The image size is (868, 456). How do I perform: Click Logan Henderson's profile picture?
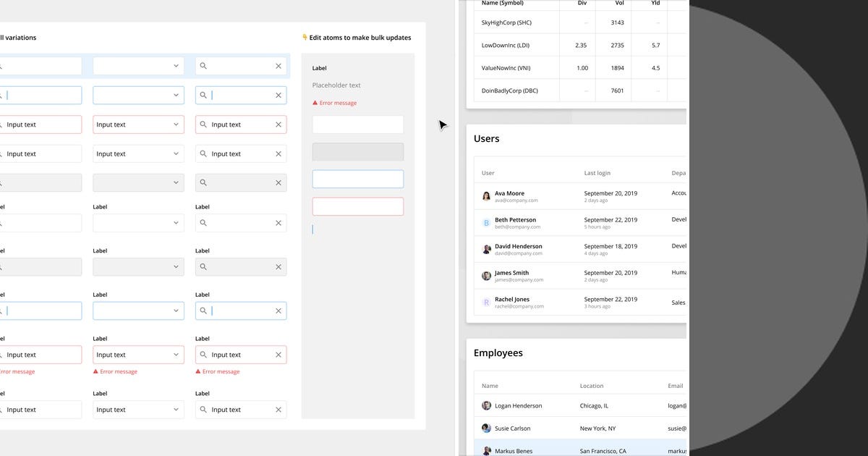pyautogui.click(x=486, y=405)
